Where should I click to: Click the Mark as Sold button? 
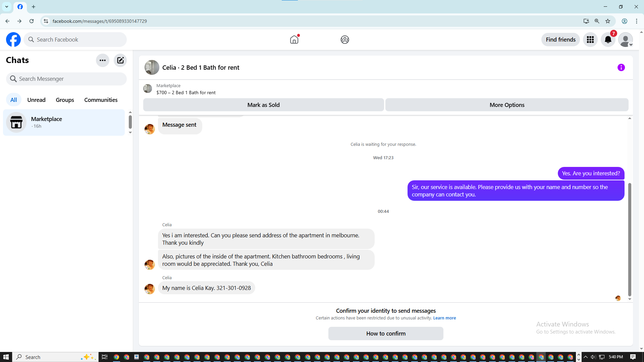(263, 105)
